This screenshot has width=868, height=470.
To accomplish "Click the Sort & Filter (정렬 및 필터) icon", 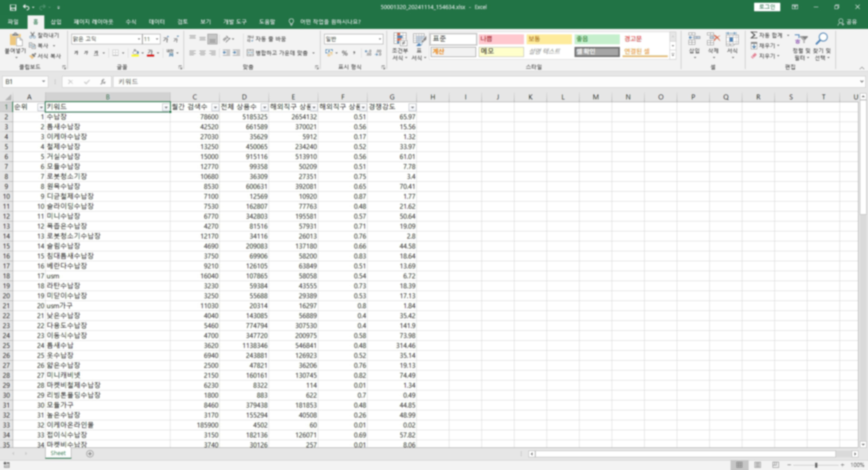I will click(x=801, y=40).
